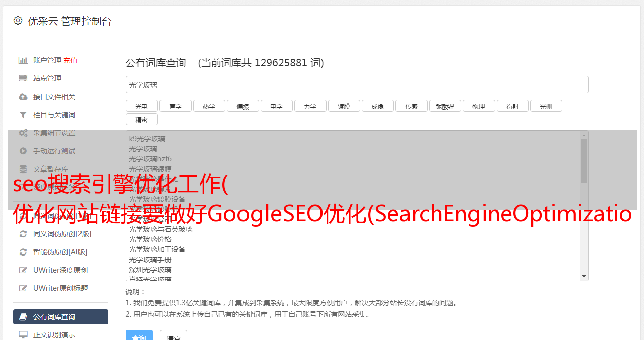Viewport: 644px width, 340px height.
Task: Choose the 力学 tag button
Action: (310, 106)
